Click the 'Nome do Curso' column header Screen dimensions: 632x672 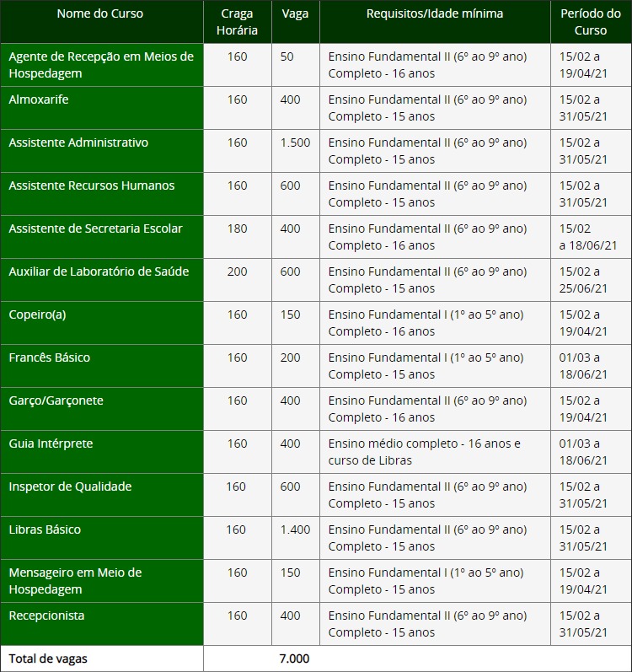100,14
